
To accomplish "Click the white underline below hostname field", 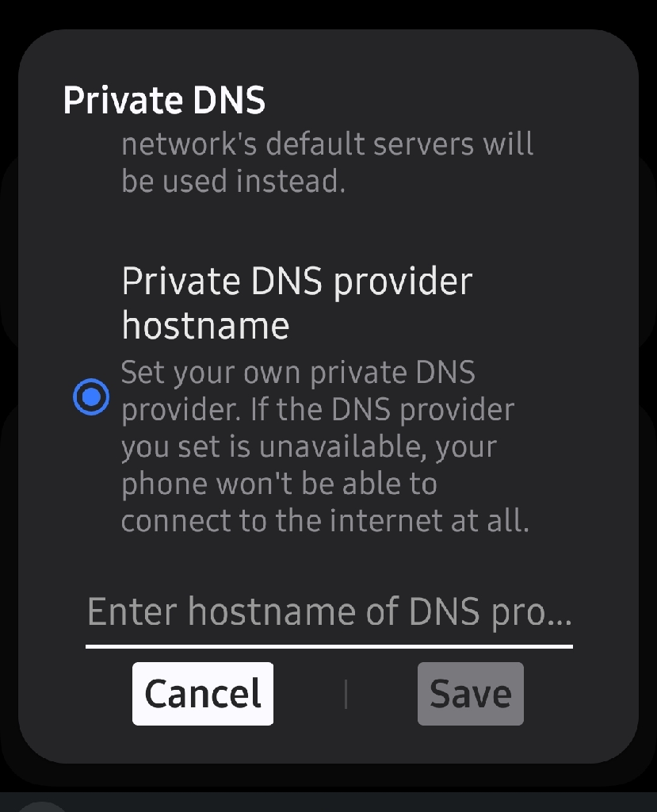I will pyautogui.click(x=329, y=646).
